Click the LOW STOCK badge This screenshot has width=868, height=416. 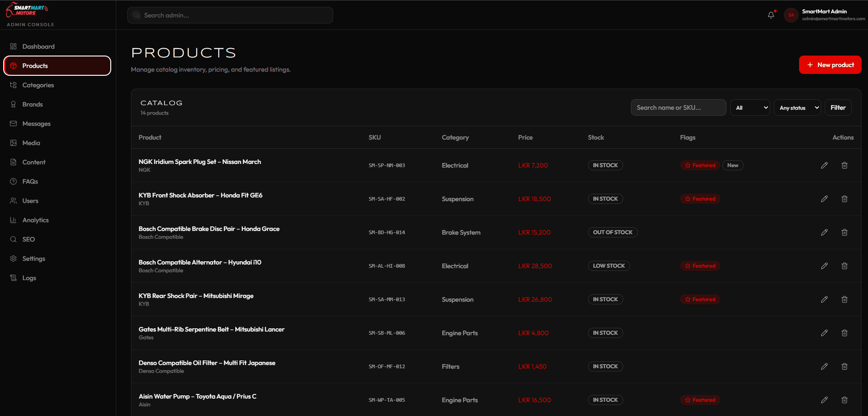(x=609, y=266)
